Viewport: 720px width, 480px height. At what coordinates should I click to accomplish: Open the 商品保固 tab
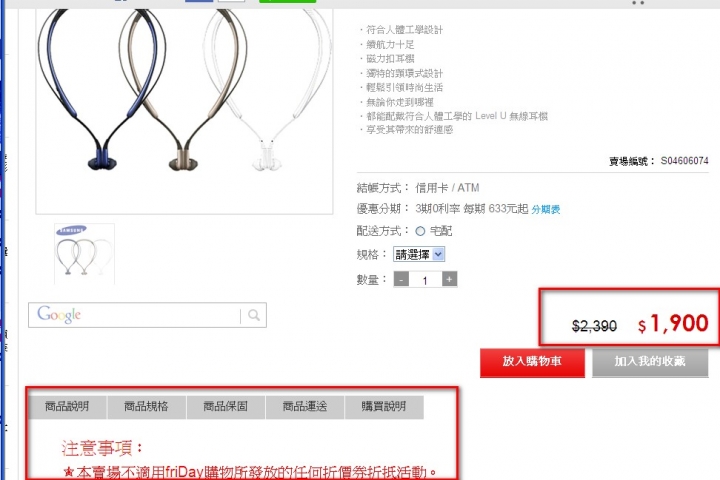[225, 407]
